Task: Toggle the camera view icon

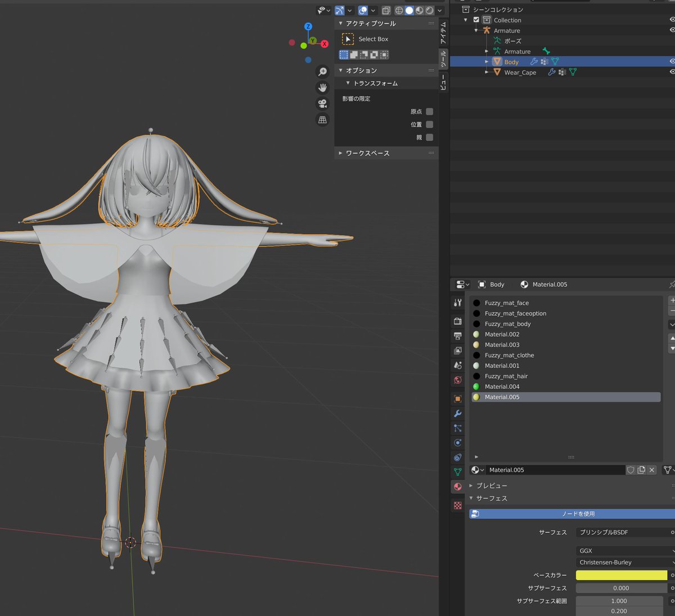Action: pos(322,104)
